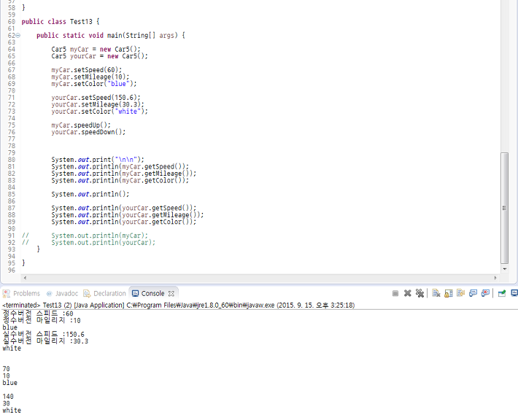Click console output '실수버전 스피드 :150.6'

click(43, 334)
